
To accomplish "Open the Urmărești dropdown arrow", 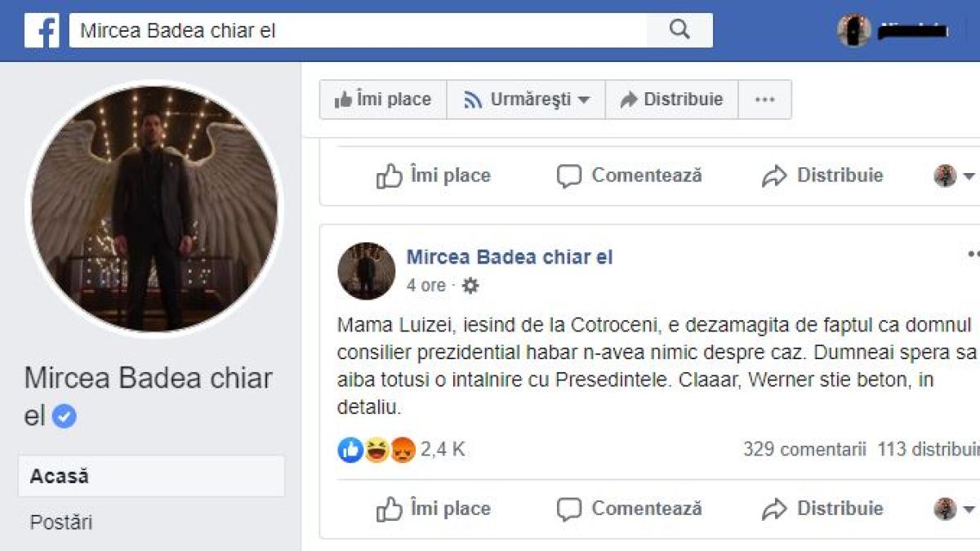I will point(582,99).
